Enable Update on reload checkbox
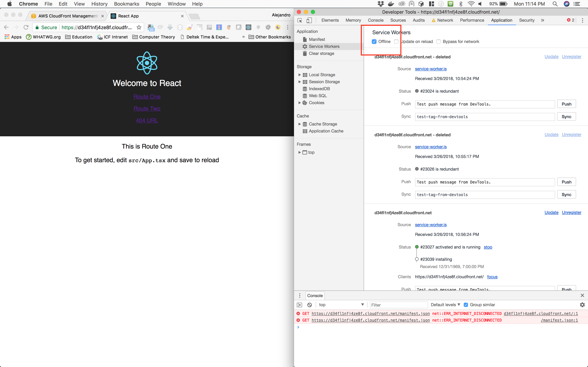The height and width of the screenshot is (367, 588). pyautogui.click(x=396, y=42)
